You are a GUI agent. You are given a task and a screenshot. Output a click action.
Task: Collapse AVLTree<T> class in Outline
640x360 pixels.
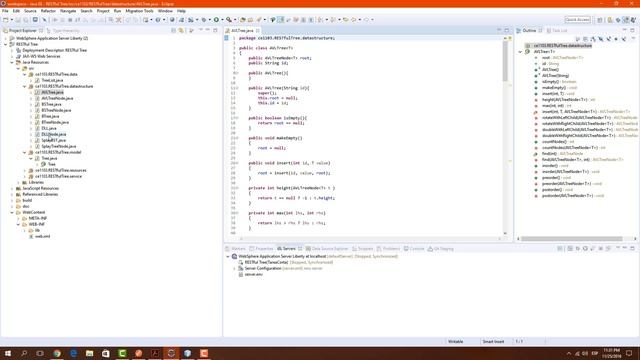(520, 52)
